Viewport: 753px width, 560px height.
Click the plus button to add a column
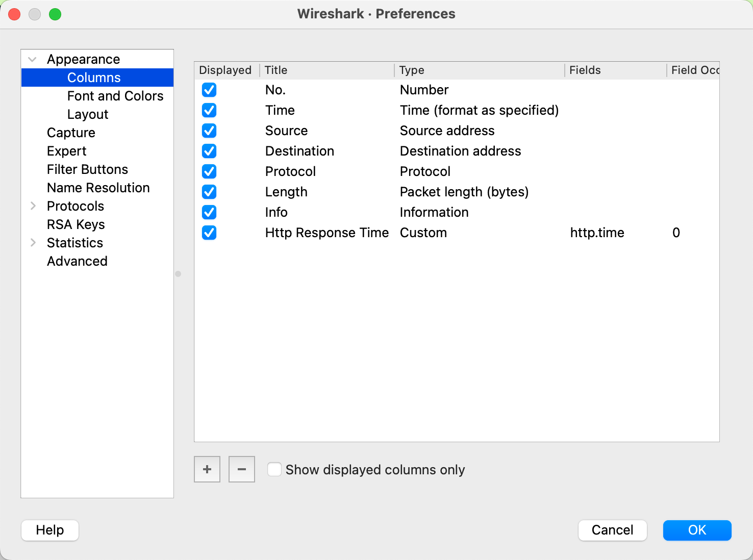pos(207,469)
